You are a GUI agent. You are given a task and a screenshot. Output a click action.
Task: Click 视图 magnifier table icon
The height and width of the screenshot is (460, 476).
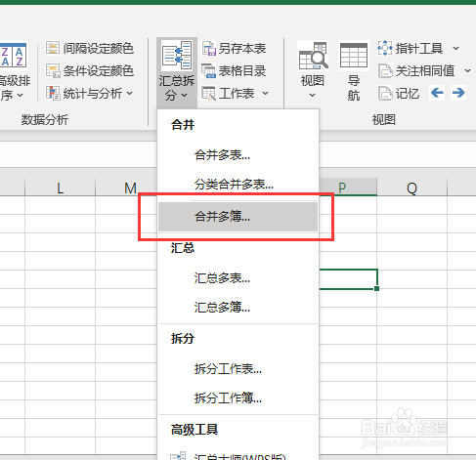pyautogui.click(x=313, y=56)
